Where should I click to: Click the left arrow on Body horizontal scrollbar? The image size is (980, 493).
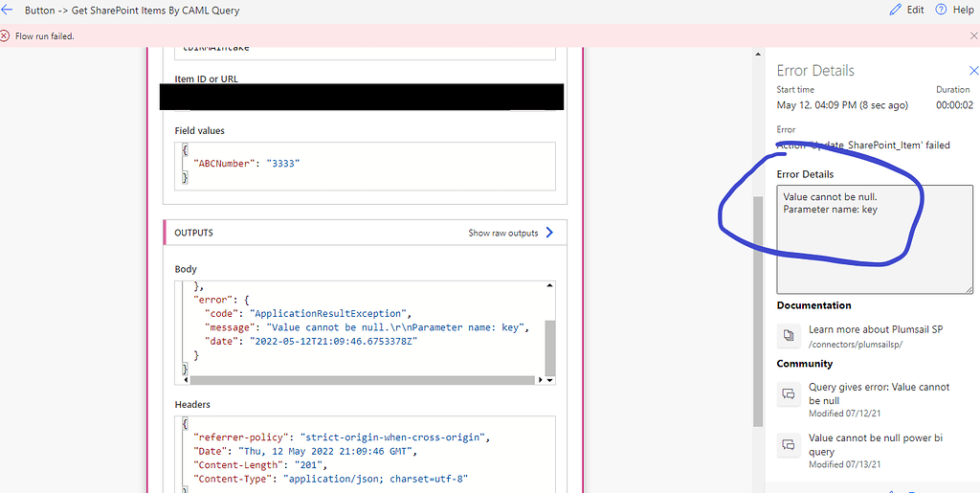pyautogui.click(x=181, y=380)
